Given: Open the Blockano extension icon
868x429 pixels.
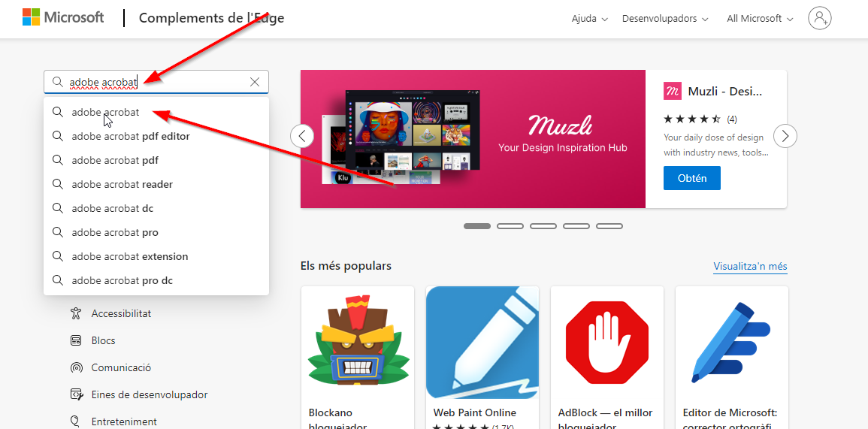Looking at the screenshot, I should [358, 343].
